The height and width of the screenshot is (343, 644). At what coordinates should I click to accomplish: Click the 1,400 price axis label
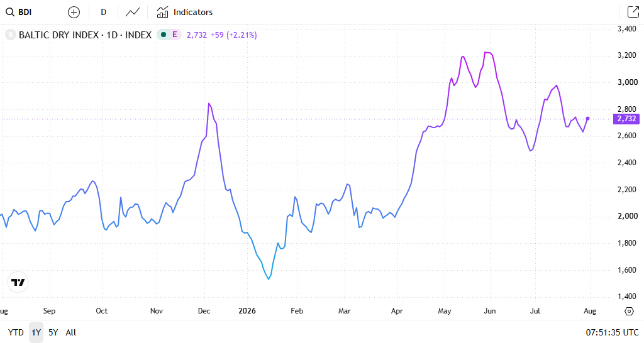[x=627, y=297]
